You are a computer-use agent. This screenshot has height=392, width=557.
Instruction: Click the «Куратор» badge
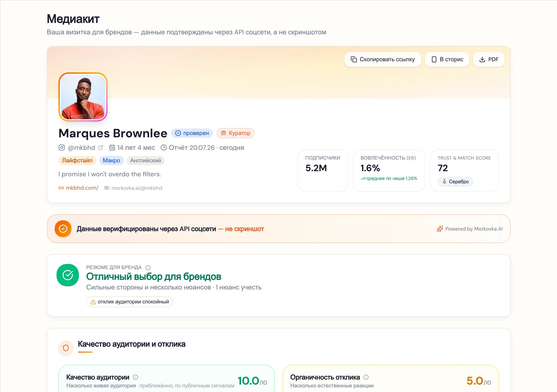[x=235, y=133]
